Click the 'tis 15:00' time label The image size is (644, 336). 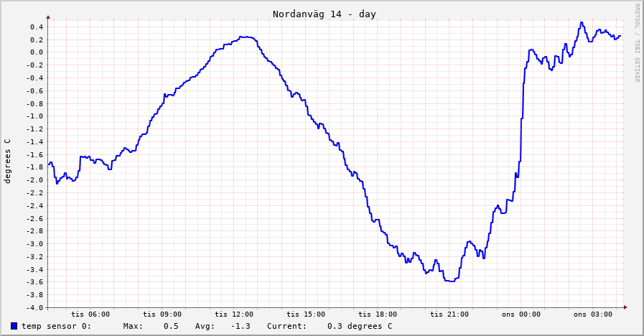(306, 314)
